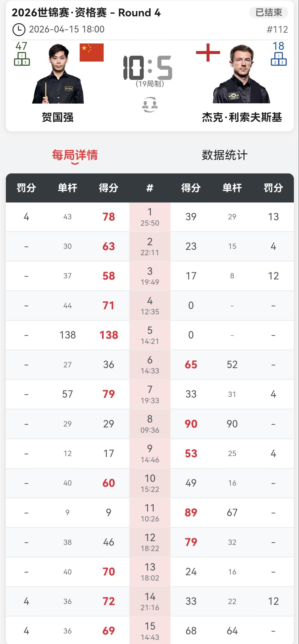
Task: Tap the 已结束 status badge
Action: coord(269,12)
